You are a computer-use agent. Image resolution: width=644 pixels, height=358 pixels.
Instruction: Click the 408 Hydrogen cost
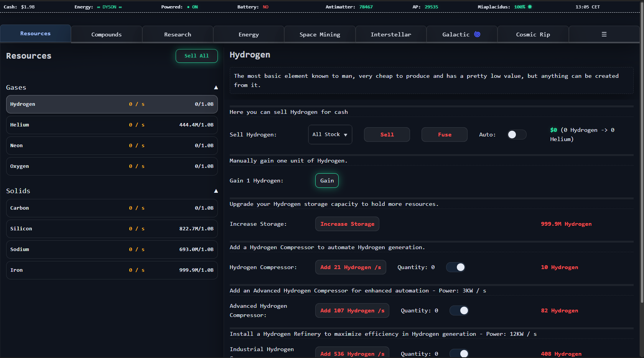[561, 354]
